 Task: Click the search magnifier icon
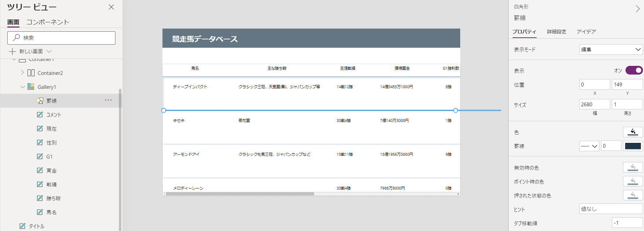tap(16, 38)
